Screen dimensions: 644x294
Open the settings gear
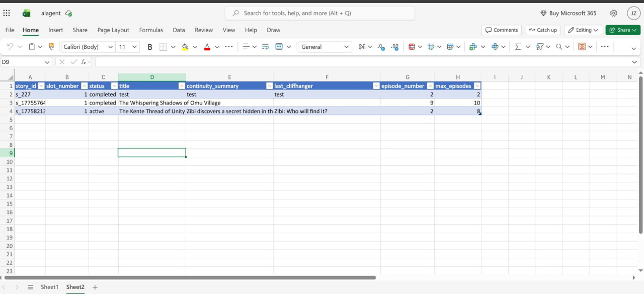[613, 14]
